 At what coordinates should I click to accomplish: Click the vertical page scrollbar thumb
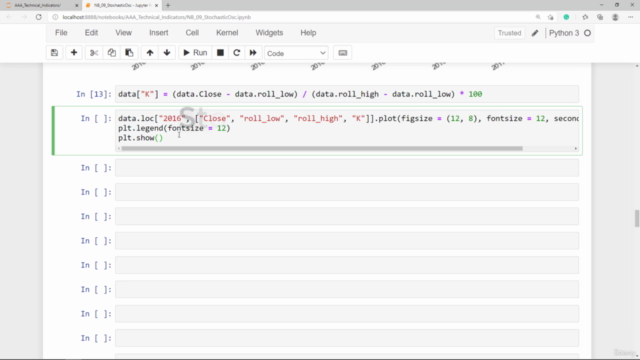click(x=637, y=218)
